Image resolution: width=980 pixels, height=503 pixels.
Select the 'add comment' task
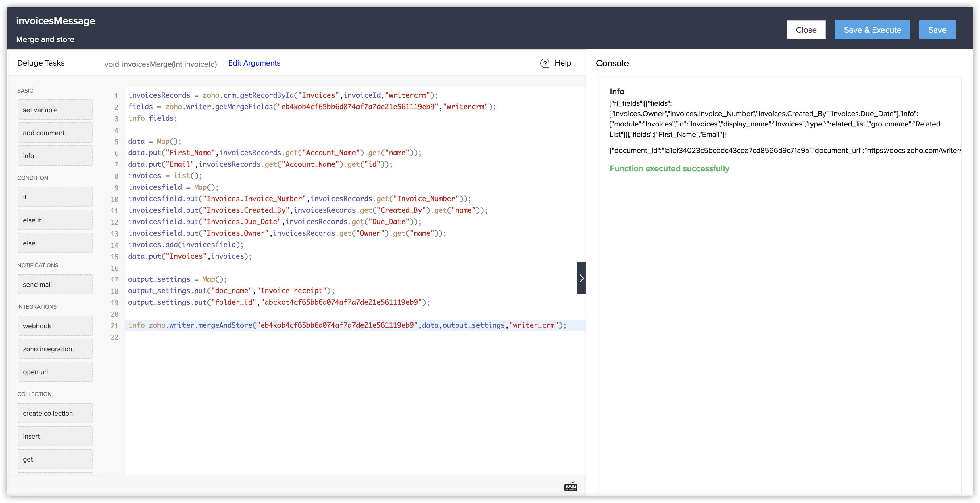pos(55,133)
